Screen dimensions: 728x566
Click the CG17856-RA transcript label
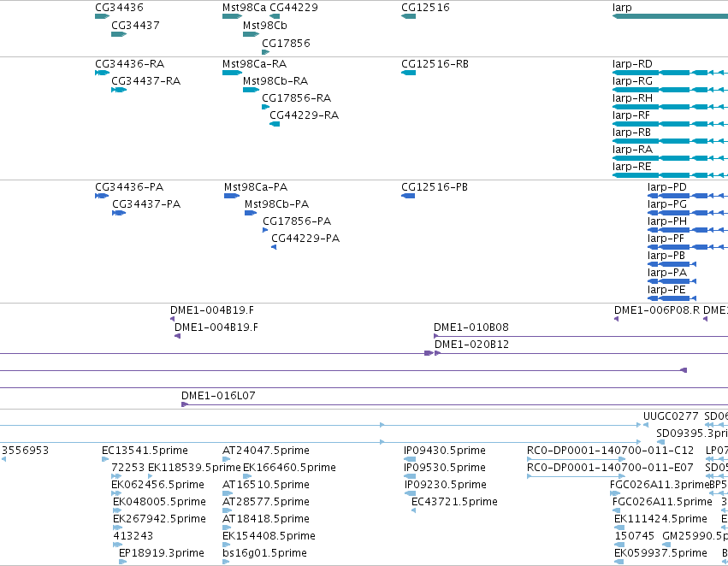pos(296,98)
